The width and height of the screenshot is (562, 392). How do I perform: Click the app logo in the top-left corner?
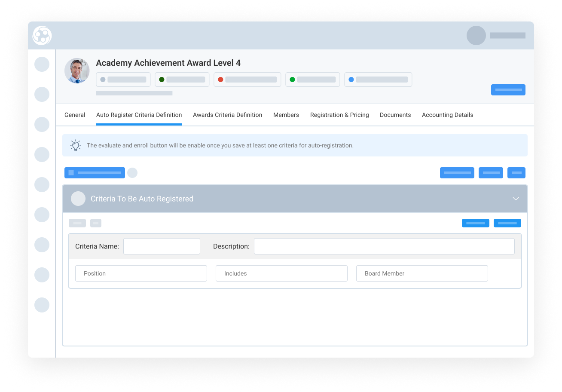42,35
